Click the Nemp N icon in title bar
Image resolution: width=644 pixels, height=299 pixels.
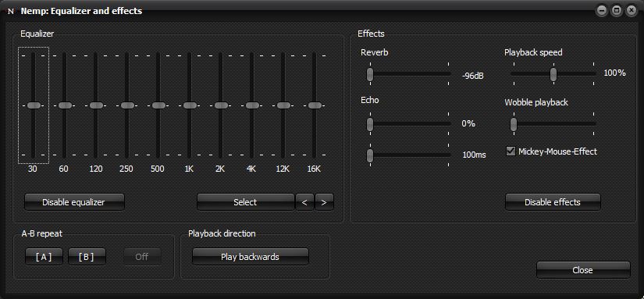[10, 12]
